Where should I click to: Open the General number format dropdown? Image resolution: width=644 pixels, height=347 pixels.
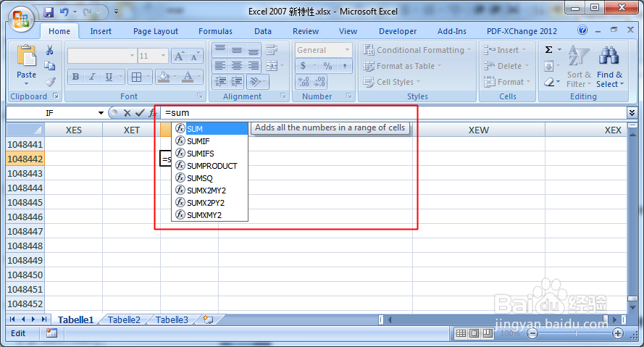(347, 50)
